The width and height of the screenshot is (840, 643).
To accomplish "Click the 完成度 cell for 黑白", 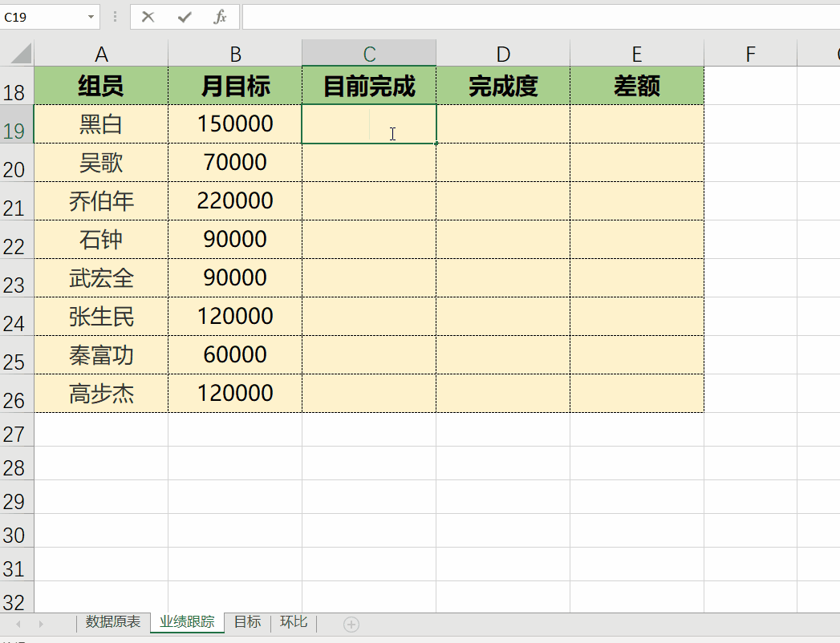I will (x=503, y=124).
